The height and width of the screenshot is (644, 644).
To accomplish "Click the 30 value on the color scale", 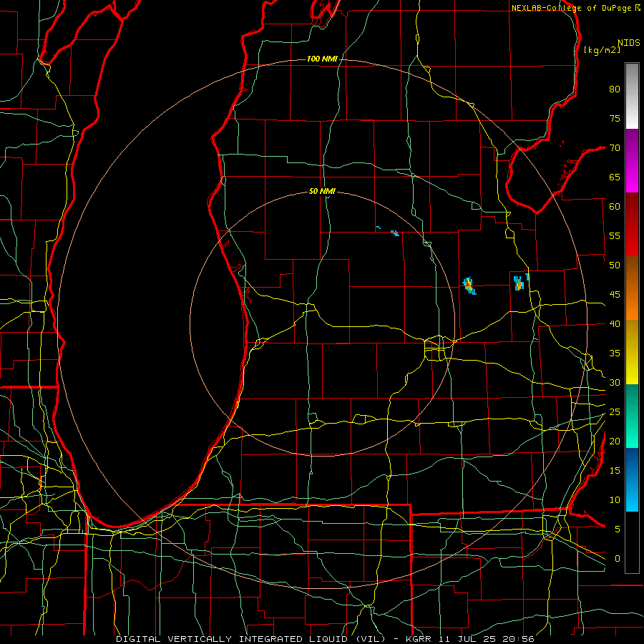I will [615, 382].
